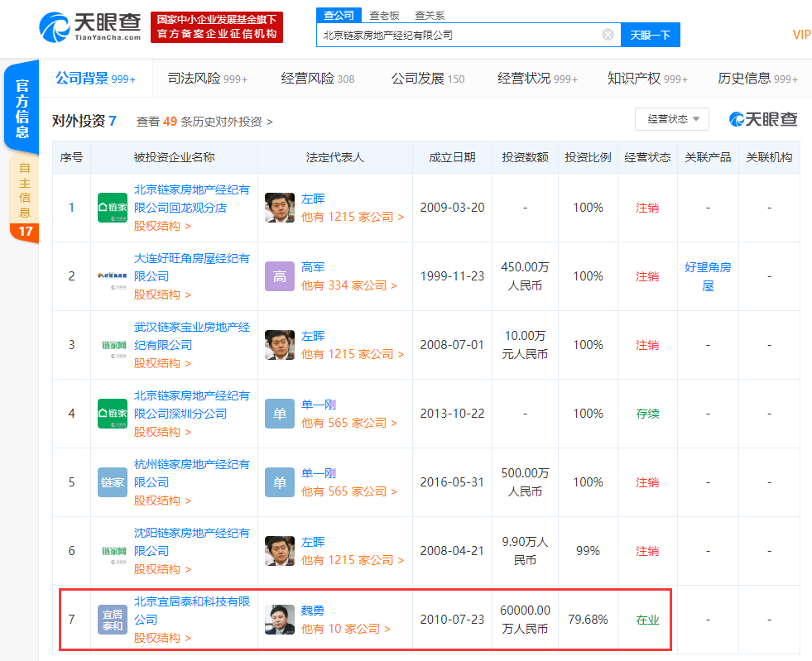Open the 公司背景 tab
812x661 pixels.
click(95, 79)
